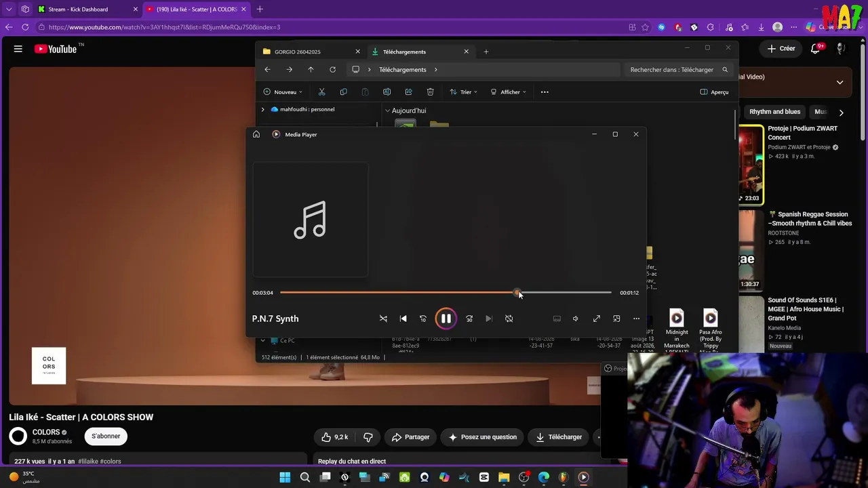Open the YouTube Créer button

[781, 49]
